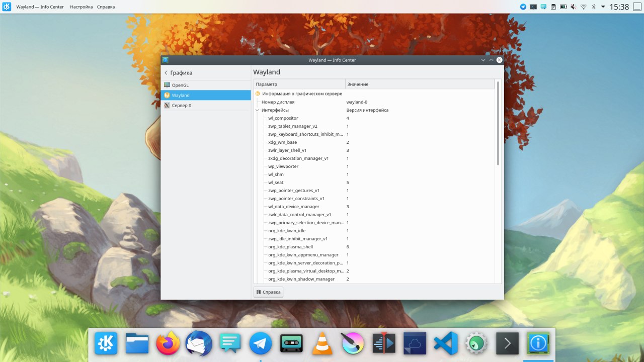The width and height of the screenshot is (644, 362).
Task: Open the cloud app icon in the dock
Action: pyautogui.click(x=415, y=343)
